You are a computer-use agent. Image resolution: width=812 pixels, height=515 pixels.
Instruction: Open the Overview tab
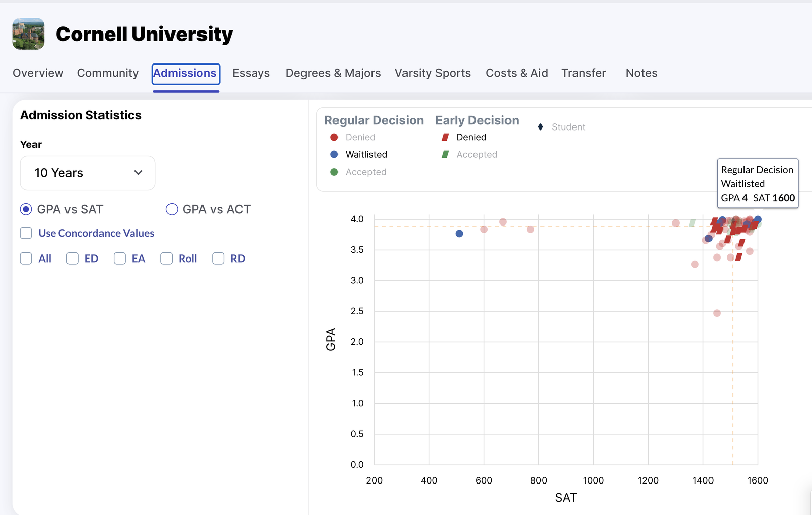(x=38, y=73)
